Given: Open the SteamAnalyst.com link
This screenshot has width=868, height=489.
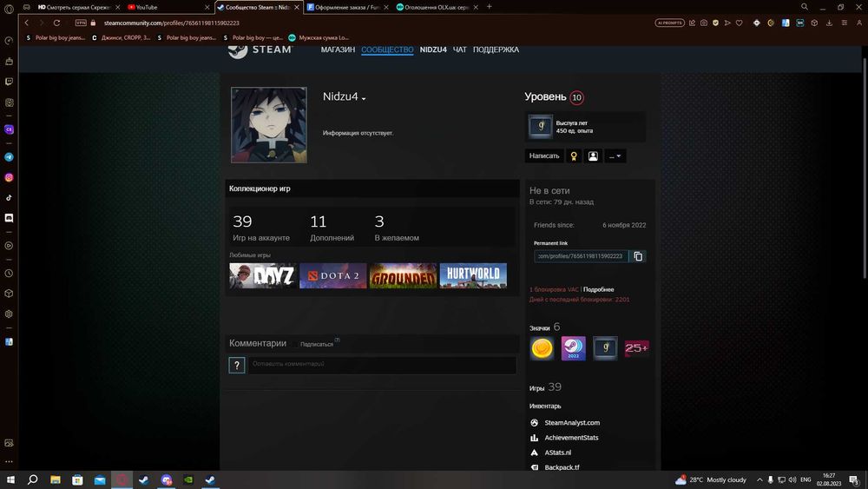Looking at the screenshot, I should click(x=572, y=422).
